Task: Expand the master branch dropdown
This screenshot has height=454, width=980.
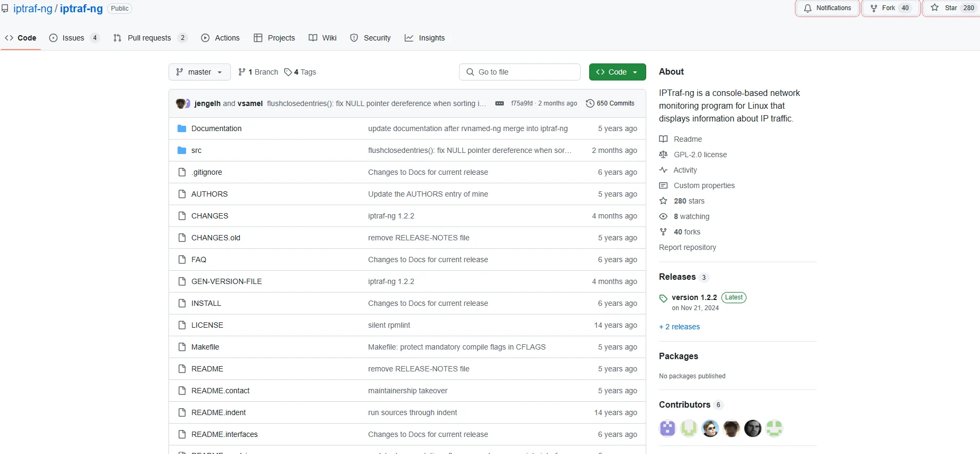Action: tap(199, 72)
